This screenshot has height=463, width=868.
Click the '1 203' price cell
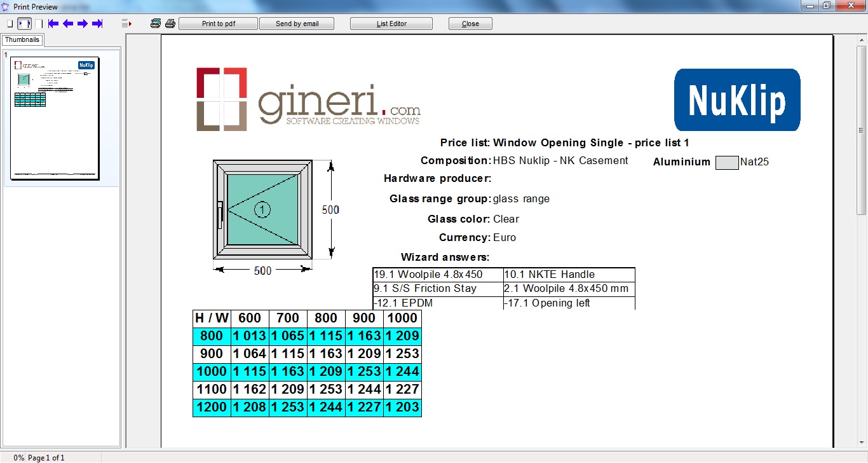402,407
